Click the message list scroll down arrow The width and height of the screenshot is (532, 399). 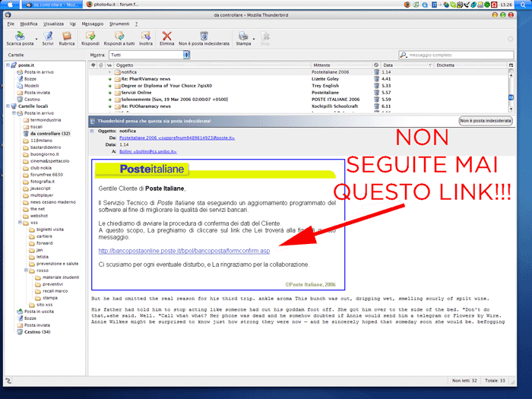point(511,109)
